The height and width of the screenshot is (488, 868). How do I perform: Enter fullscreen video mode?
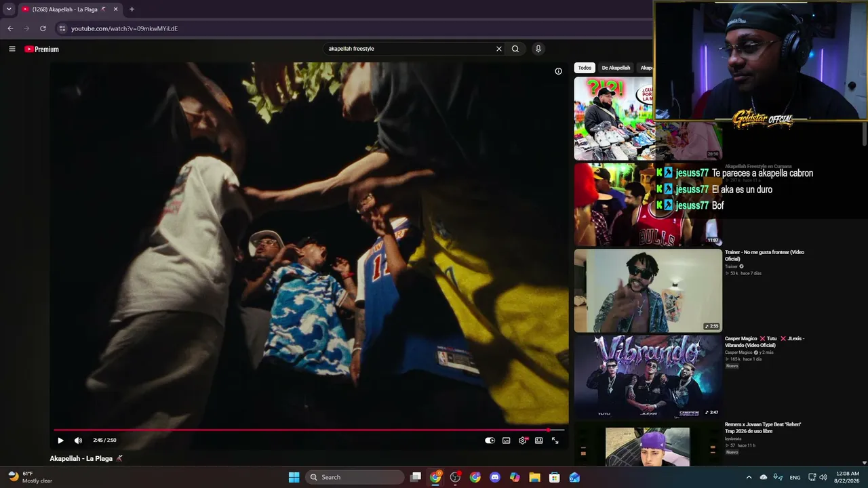click(x=555, y=441)
